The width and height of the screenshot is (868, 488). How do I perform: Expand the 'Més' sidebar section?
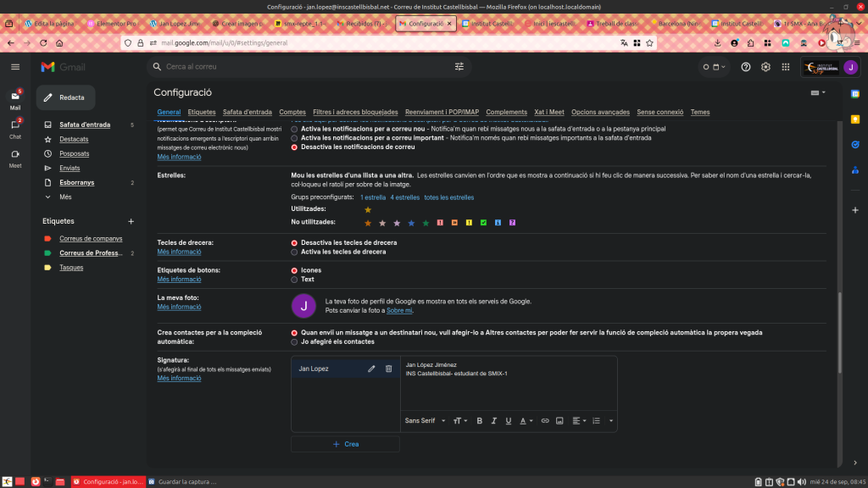click(x=65, y=197)
